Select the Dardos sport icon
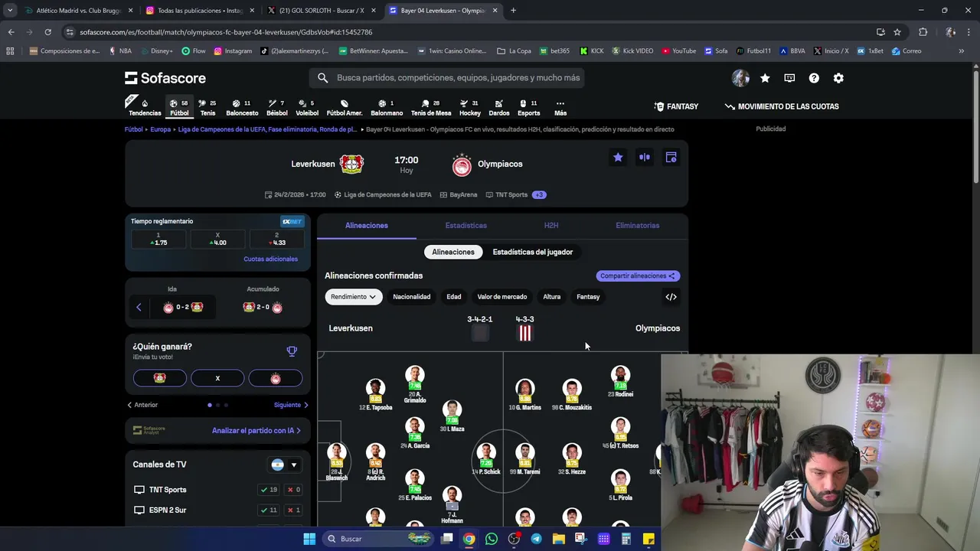The image size is (980, 551). click(x=499, y=107)
